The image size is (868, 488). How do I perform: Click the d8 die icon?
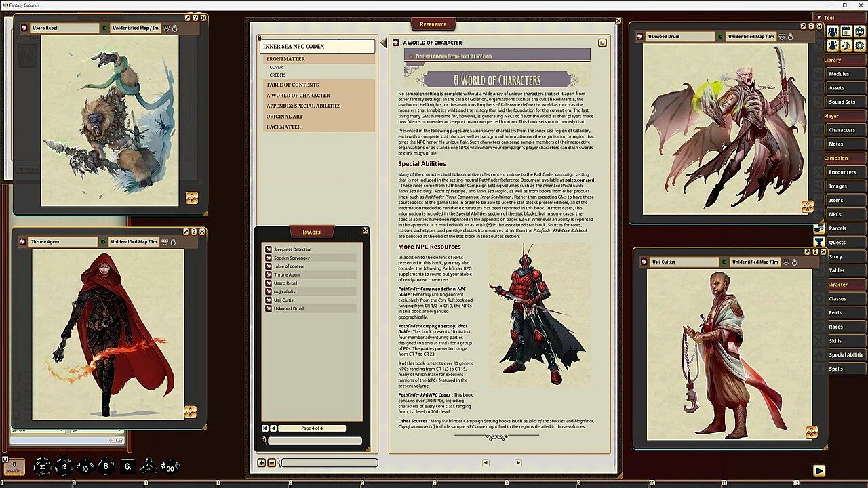pyautogui.click(x=106, y=466)
